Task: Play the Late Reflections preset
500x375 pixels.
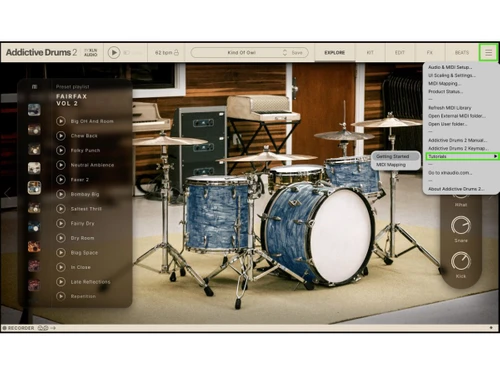Action: (61, 282)
